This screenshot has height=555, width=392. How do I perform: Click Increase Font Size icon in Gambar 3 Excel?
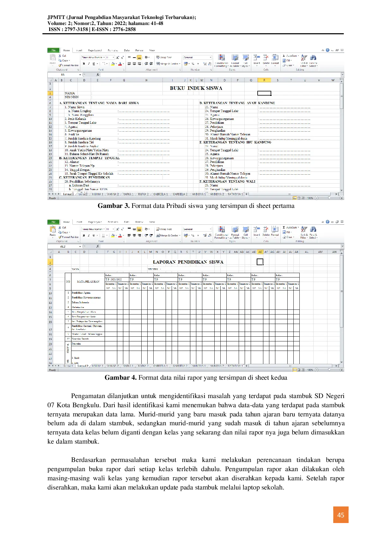click(x=118, y=58)
